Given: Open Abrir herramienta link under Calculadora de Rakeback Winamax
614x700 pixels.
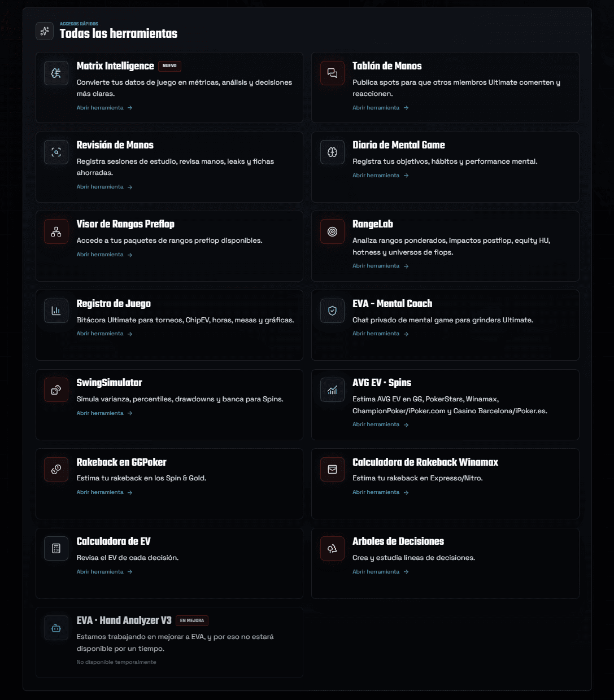Looking at the screenshot, I should 380,492.
